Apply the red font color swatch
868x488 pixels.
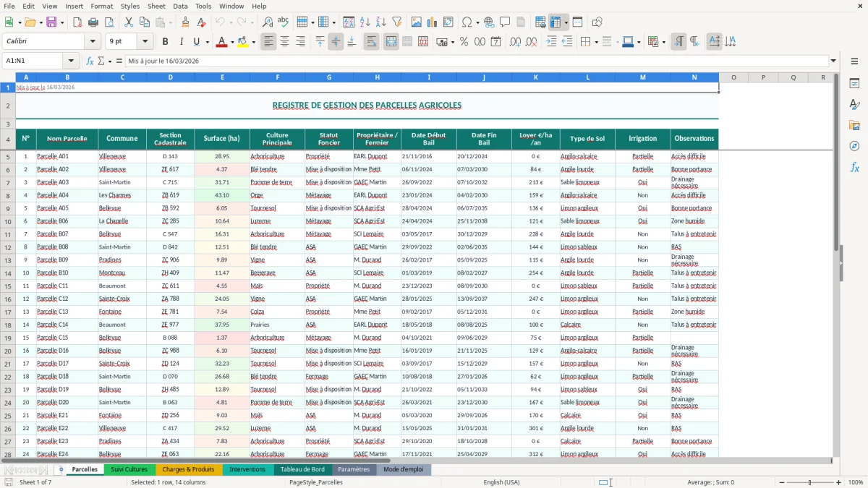(221, 42)
